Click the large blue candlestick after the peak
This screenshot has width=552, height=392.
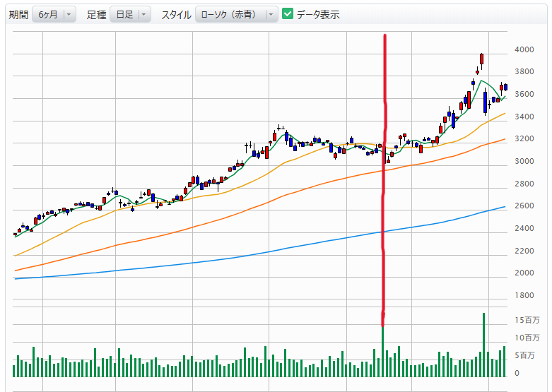[485, 102]
